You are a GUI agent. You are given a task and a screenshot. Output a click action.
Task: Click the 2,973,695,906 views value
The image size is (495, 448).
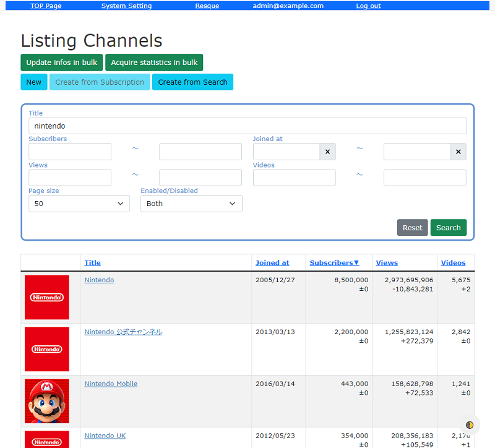pos(409,280)
